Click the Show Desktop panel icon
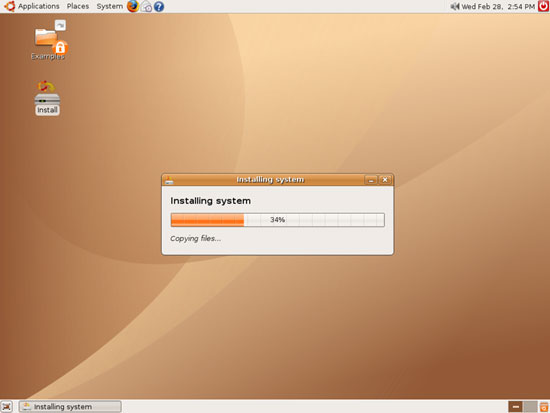Screen dimensions: 550x413 (7, 407)
